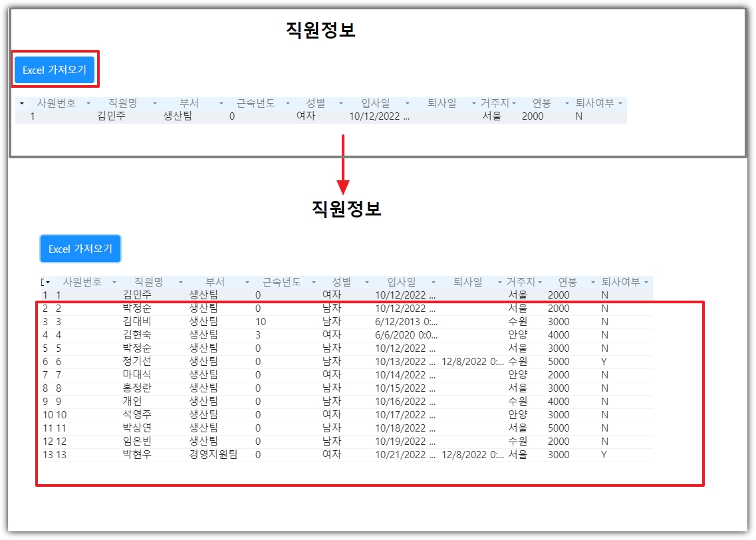Click the lower Excel 가져오기 button
This screenshot has width=756, height=540.
80,249
